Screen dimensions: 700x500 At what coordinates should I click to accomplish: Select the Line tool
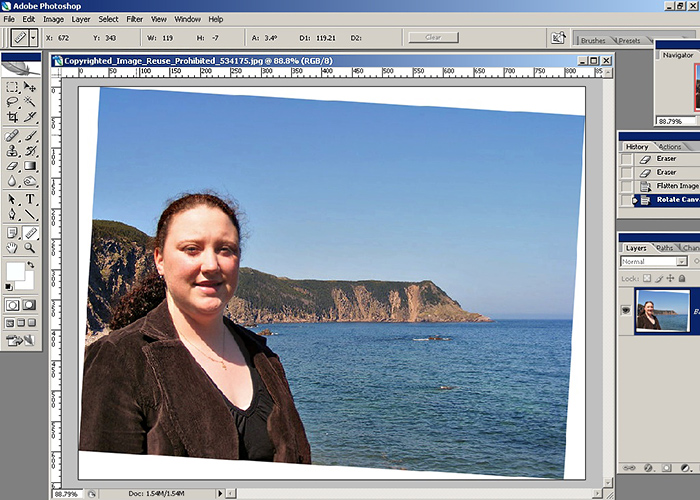(29, 214)
